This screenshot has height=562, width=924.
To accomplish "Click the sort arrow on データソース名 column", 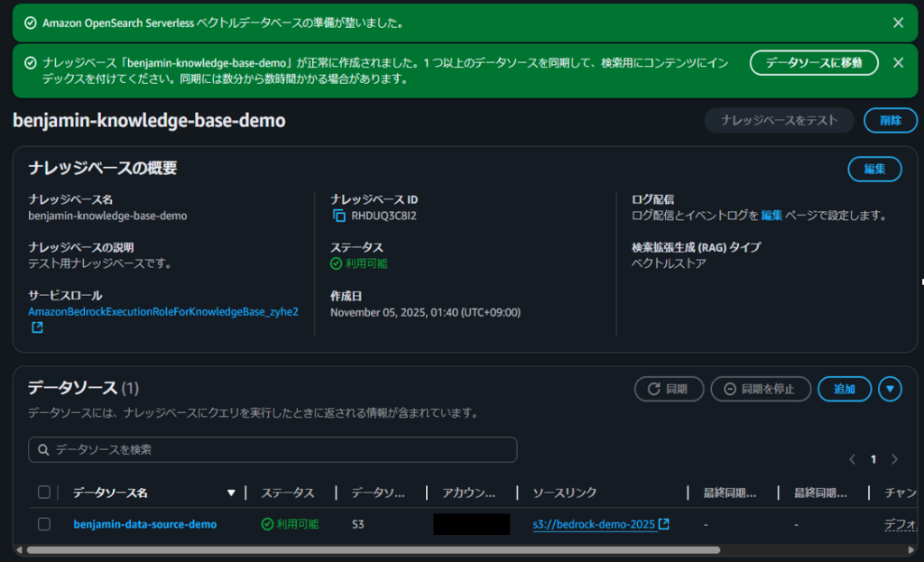I will [x=232, y=493].
